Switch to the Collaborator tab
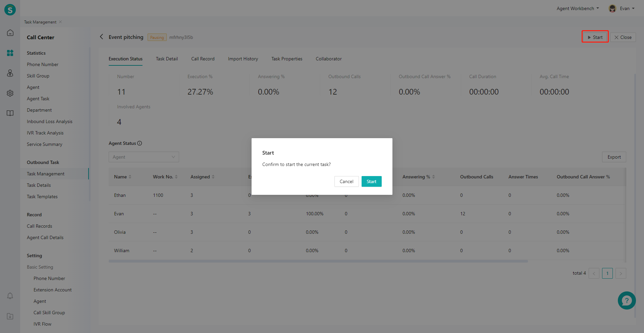The image size is (644, 333). click(329, 59)
